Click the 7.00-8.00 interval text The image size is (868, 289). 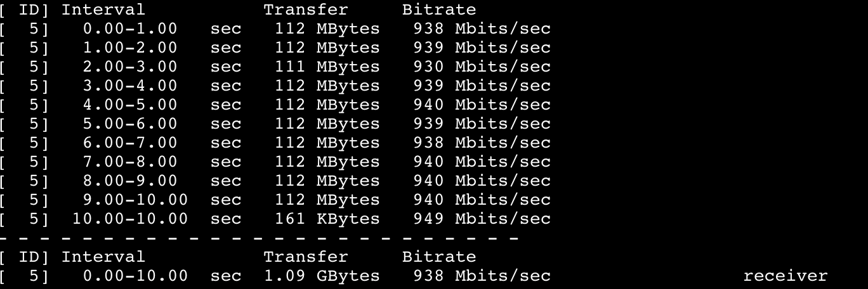tap(130, 162)
